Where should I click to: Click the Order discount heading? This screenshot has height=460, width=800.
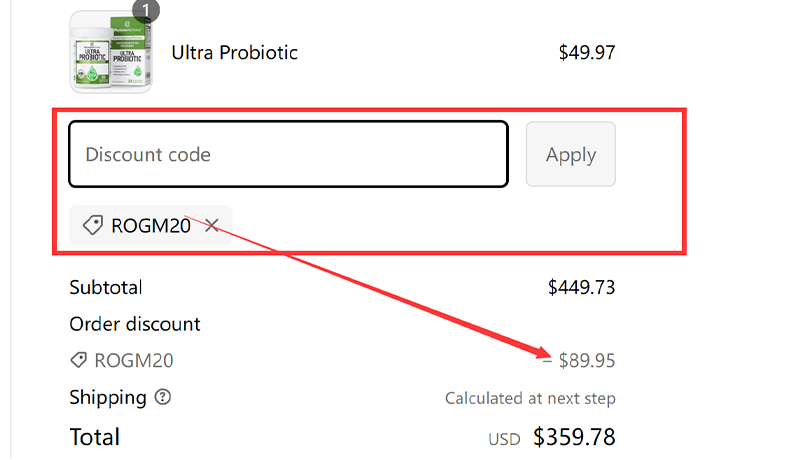coord(134,324)
